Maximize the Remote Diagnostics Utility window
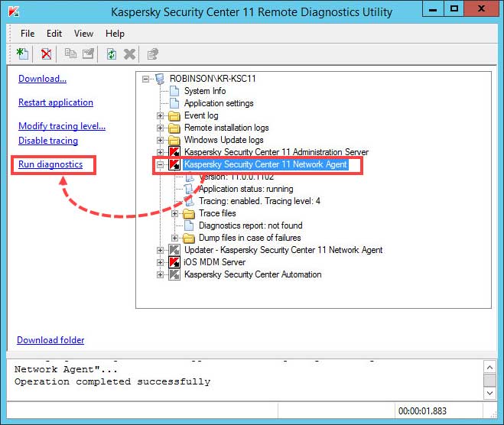Image resolution: width=504 pixels, height=425 pixels. pos(454,8)
